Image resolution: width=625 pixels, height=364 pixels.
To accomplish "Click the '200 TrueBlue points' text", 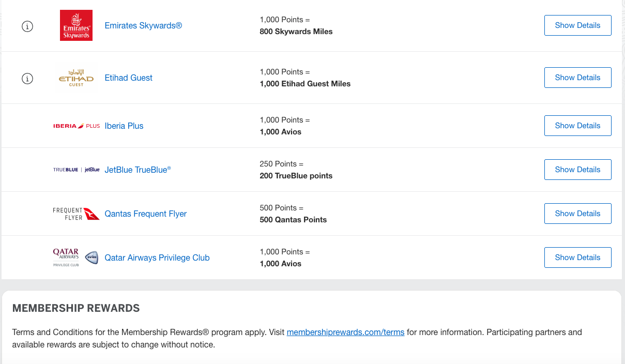I will tap(296, 176).
